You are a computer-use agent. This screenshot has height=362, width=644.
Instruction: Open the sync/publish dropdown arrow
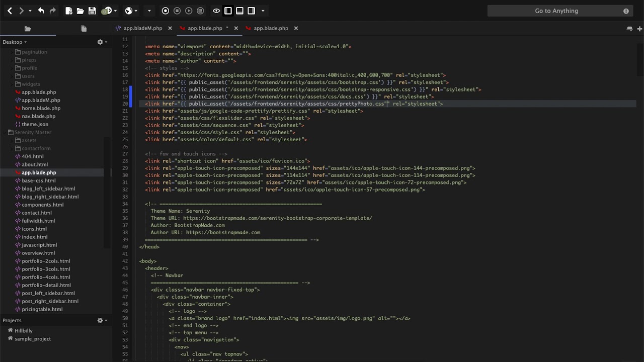(x=115, y=11)
